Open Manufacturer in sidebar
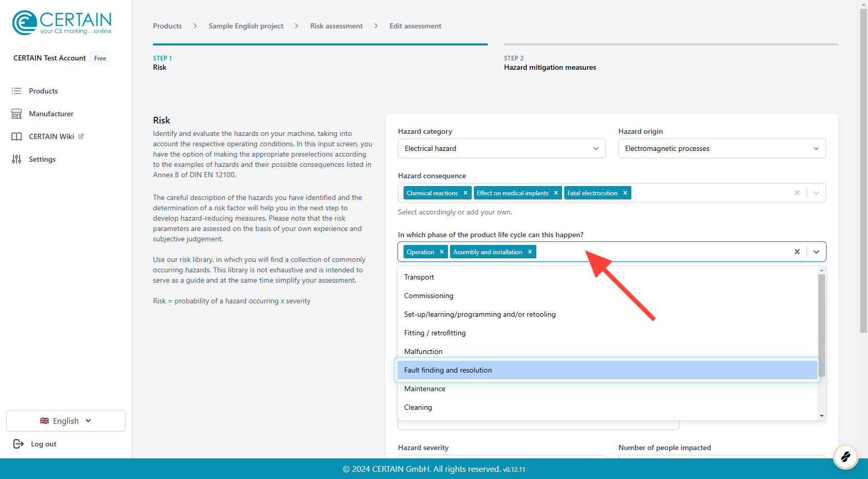868x479 pixels. pyautogui.click(x=51, y=114)
